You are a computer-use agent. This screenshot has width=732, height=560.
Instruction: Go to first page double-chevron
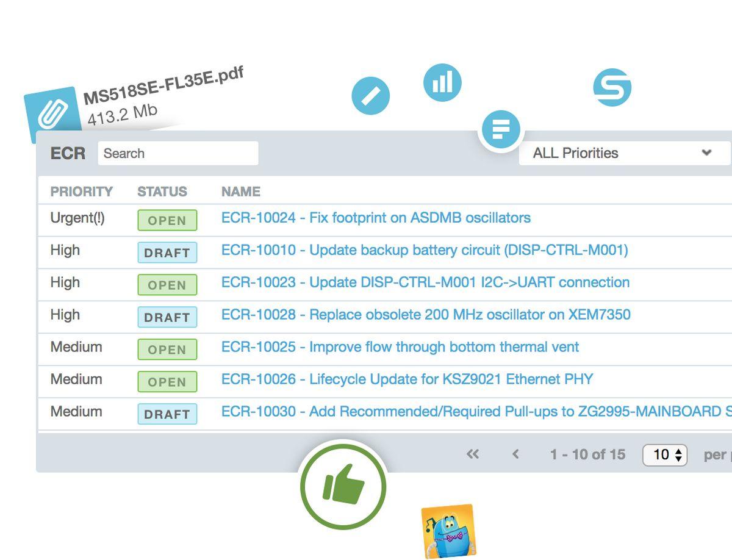click(472, 454)
